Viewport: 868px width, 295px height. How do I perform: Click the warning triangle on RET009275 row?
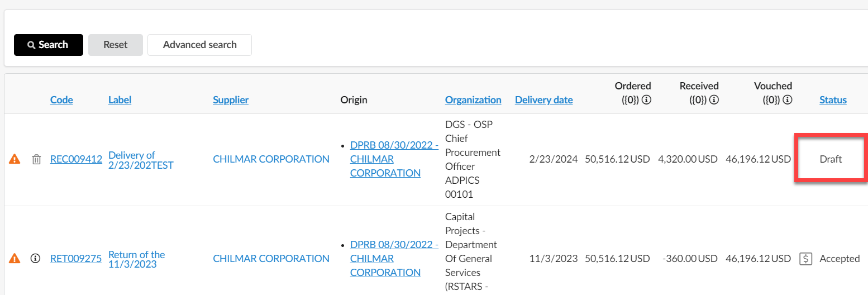click(15, 259)
